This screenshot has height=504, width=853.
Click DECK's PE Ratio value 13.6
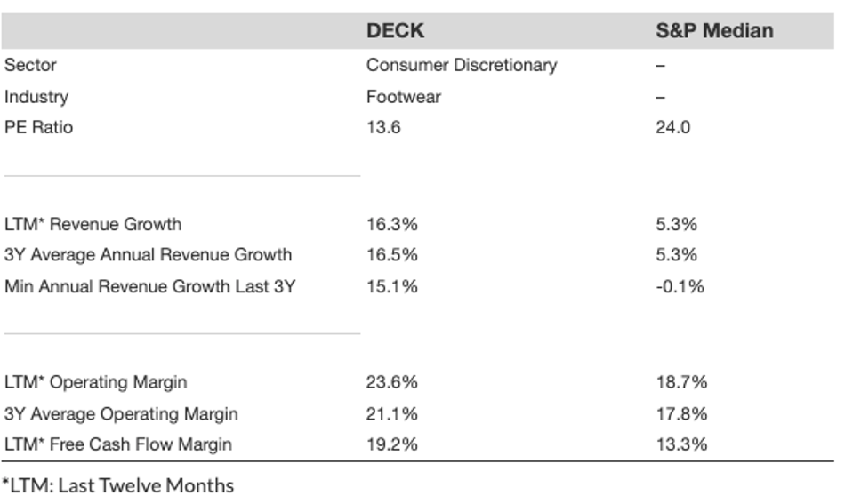tap(383, 127)
